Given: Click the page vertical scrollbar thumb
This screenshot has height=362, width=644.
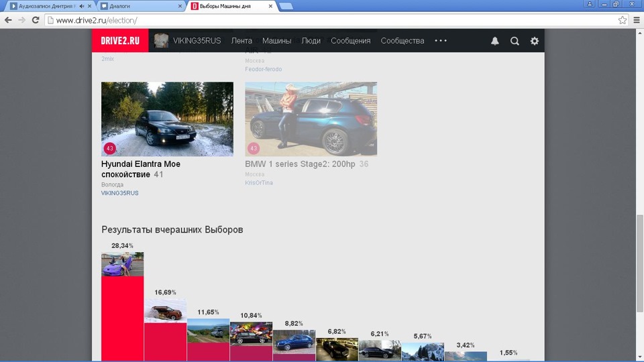Looking at the screenshot, I should 639,263.
